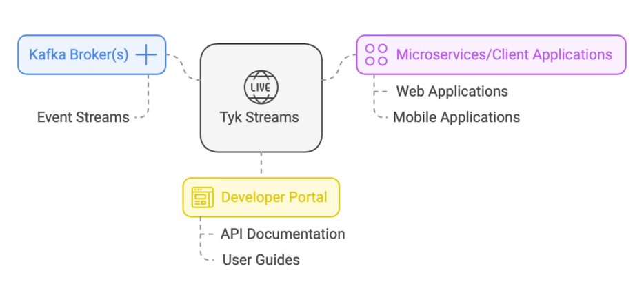Click the User Guides text
644x304 pixels.
tap(261, 260)
